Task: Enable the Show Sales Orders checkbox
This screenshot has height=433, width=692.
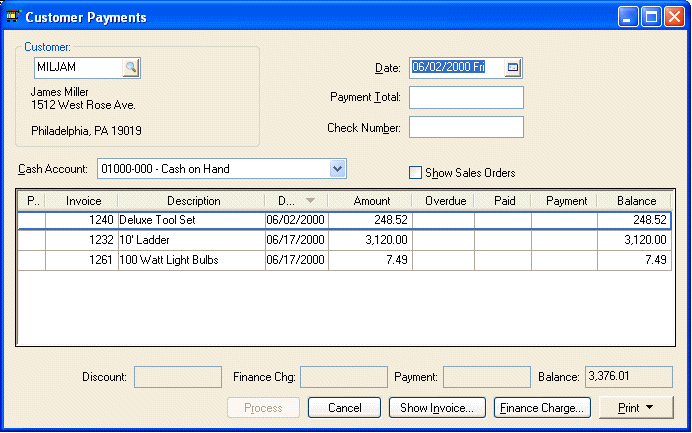Action: 415,173
